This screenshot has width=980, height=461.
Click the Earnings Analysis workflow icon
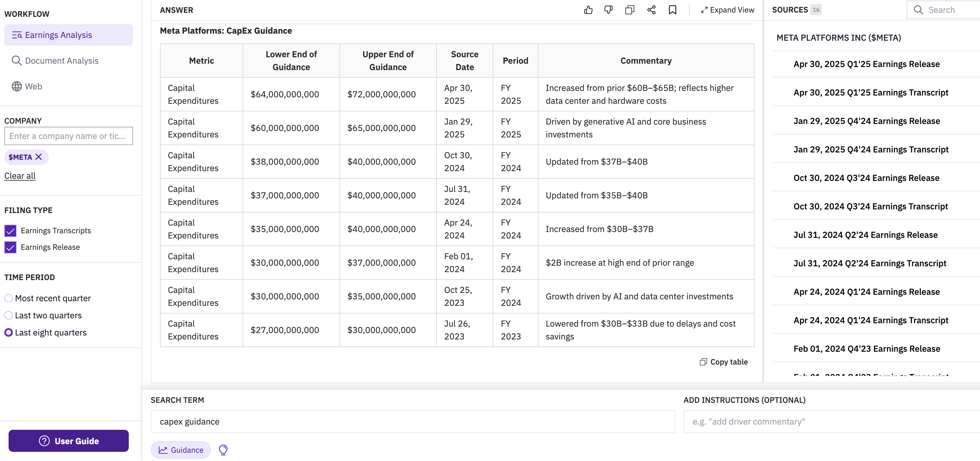point(17,35)
